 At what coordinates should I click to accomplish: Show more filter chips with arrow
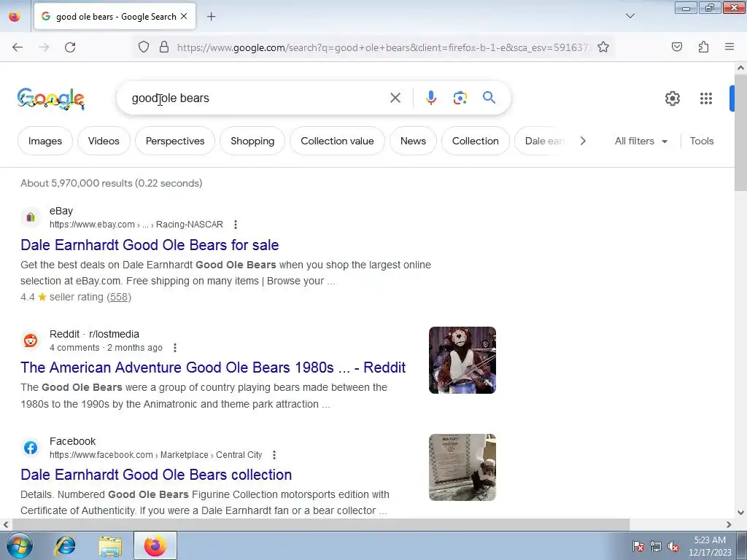click(x=583, y=141)
